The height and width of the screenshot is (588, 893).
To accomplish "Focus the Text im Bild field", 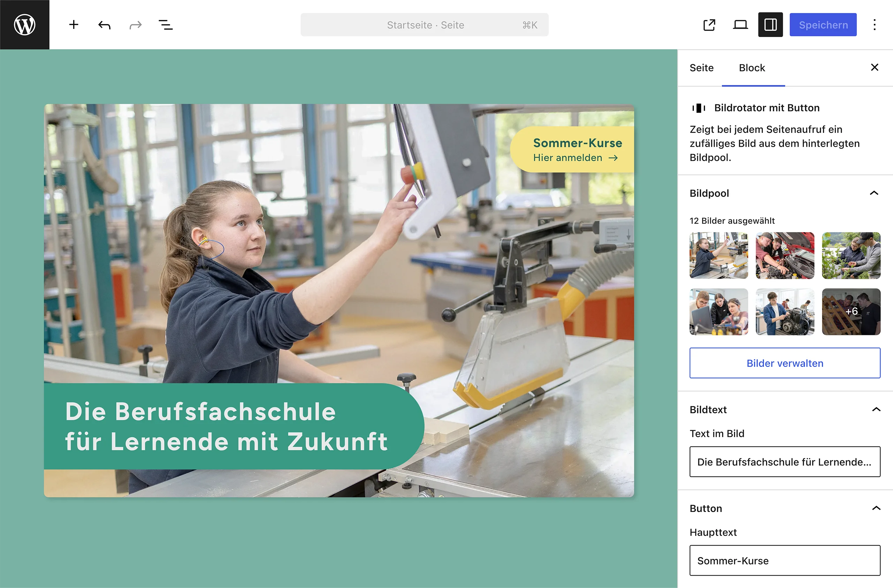I will click(x=785, y=461).
